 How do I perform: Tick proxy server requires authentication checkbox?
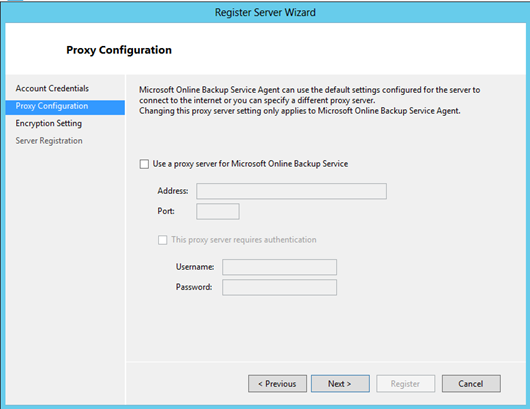tap(163, 240)
